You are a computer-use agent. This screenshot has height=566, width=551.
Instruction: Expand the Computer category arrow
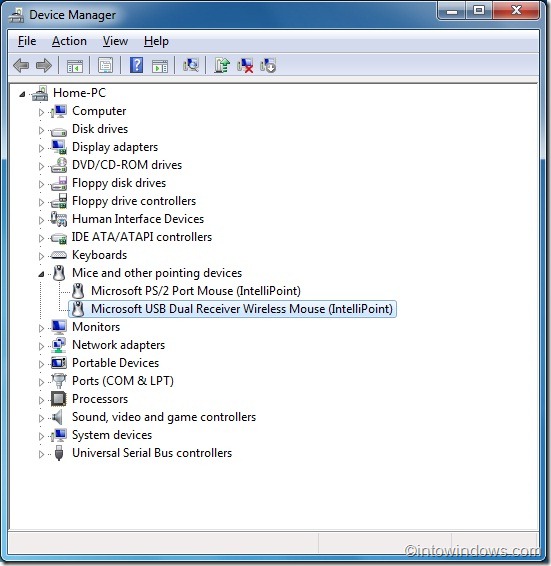point(41,112)
